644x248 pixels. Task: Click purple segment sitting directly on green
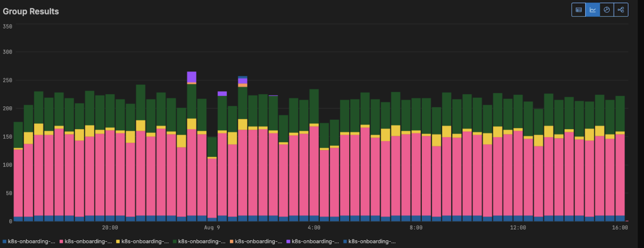[222, 94]
